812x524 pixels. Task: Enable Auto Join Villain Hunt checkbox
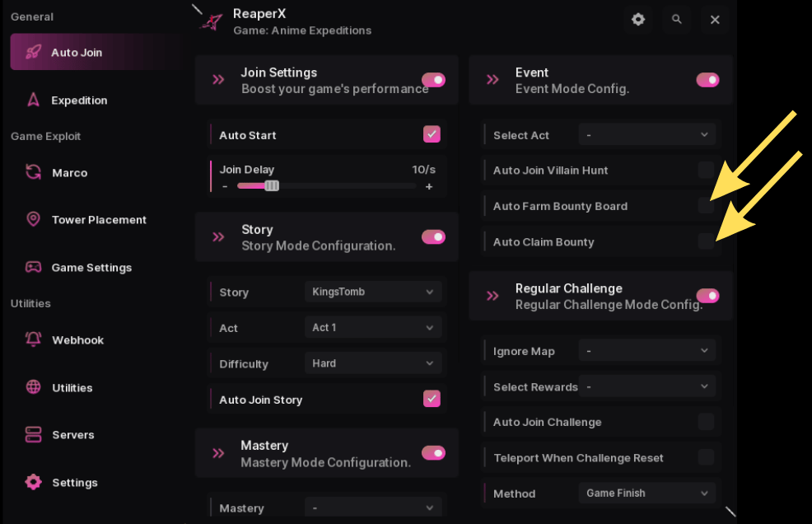pyautogui.click(x=706, y=170)
